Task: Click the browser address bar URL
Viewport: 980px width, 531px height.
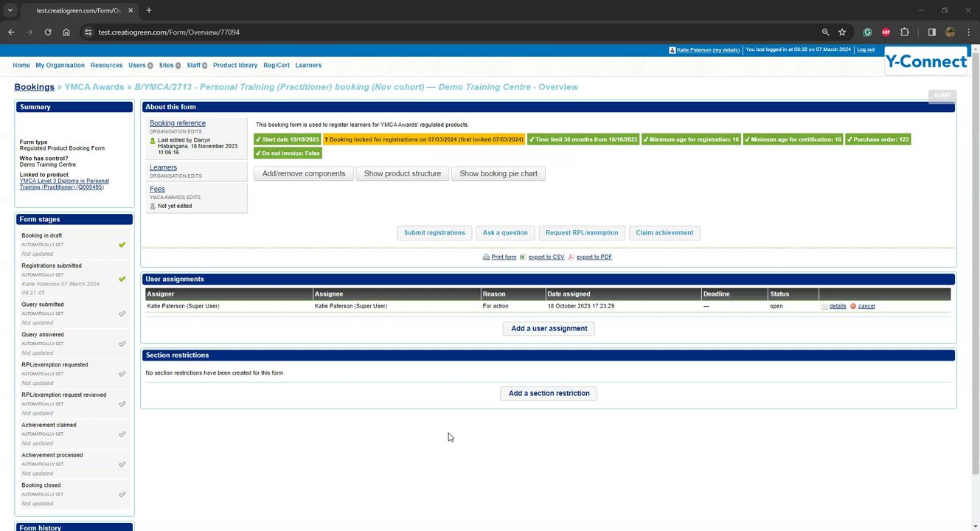Action: click(x=169, y=32)
